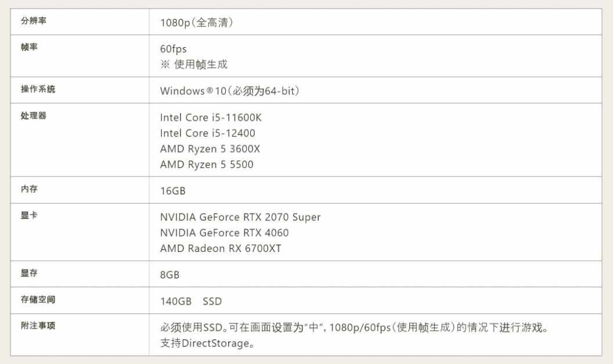
Task: Click AMD Ryzen 5 5500 entry
Action: (x=207, y=165)
